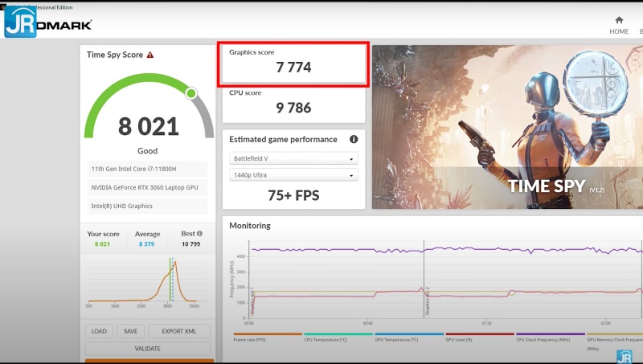Open the HOME navigation tab
Image resolution: width=643 pixels, height=364 pixels.
coord(619,31)
